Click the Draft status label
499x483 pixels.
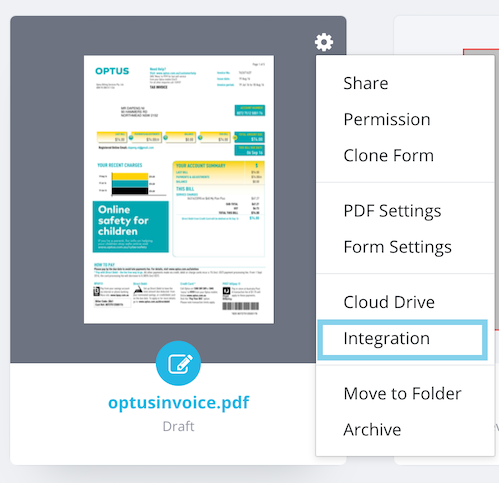pyautogui.click(x=178, y=426)
